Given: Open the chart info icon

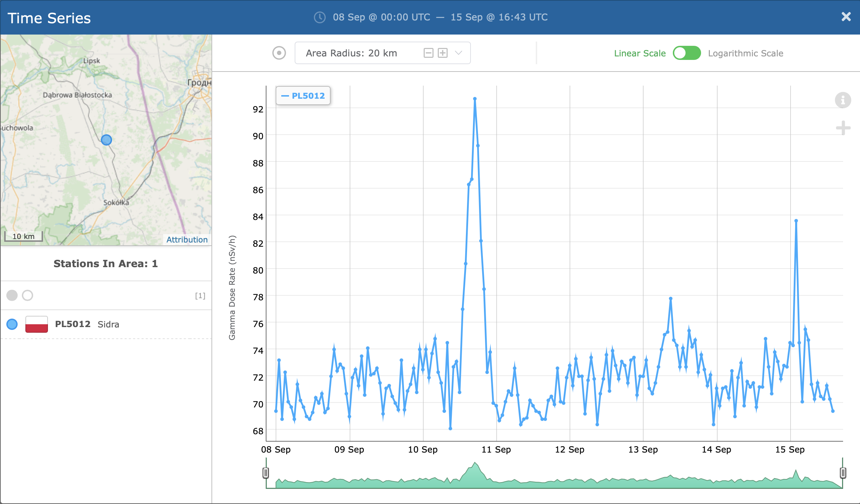Looking at the screenshot, I should [843, 100].
